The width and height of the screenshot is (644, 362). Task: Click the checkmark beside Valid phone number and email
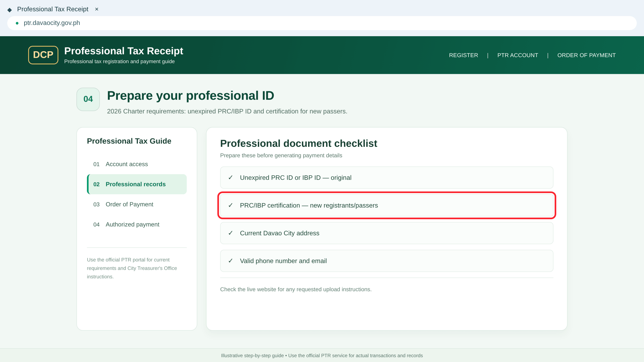230,261
